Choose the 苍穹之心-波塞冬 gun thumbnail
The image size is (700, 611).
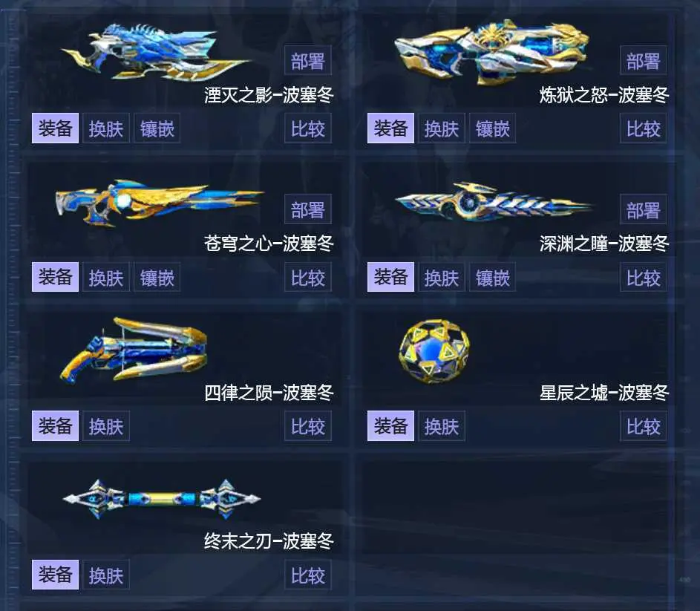(160, 203)
